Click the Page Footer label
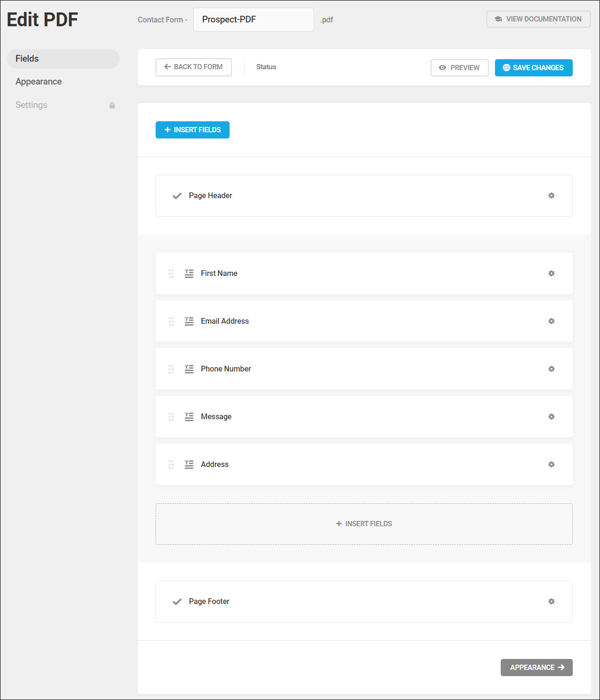Image resolution: width=600 pixels, height=700 pixels. 209,602
